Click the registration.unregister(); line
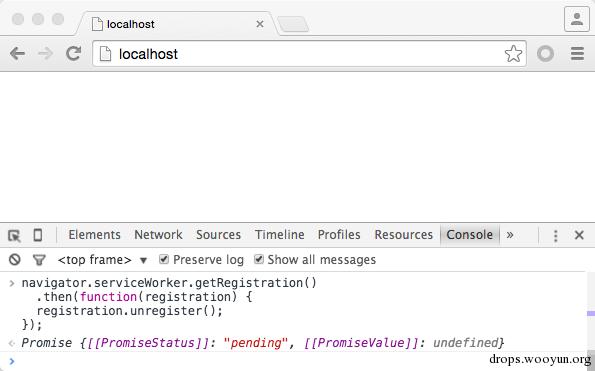595x371 pixels. 129,311
